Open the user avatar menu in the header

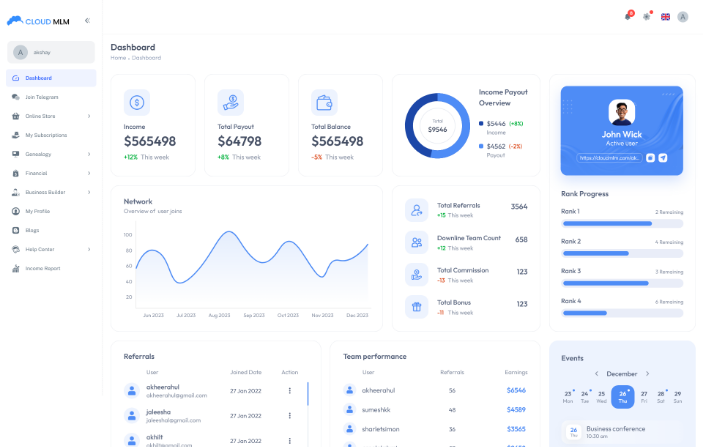(x=682, y=17)
